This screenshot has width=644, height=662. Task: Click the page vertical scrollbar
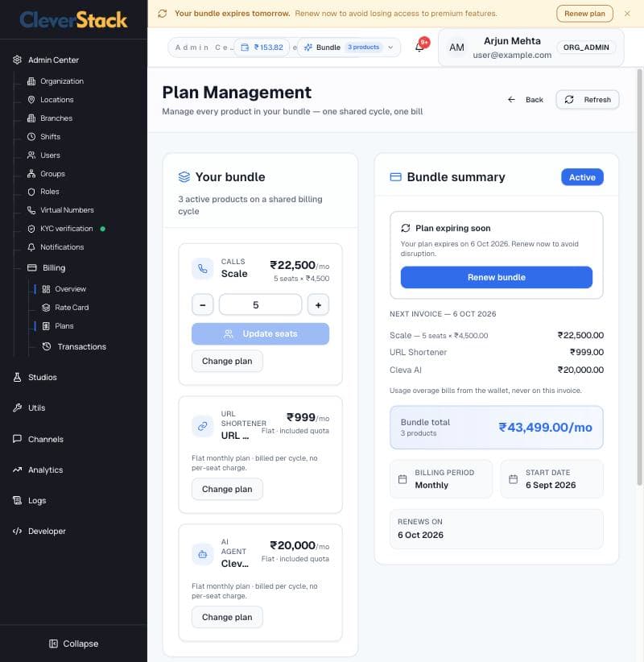coord(640,276)
